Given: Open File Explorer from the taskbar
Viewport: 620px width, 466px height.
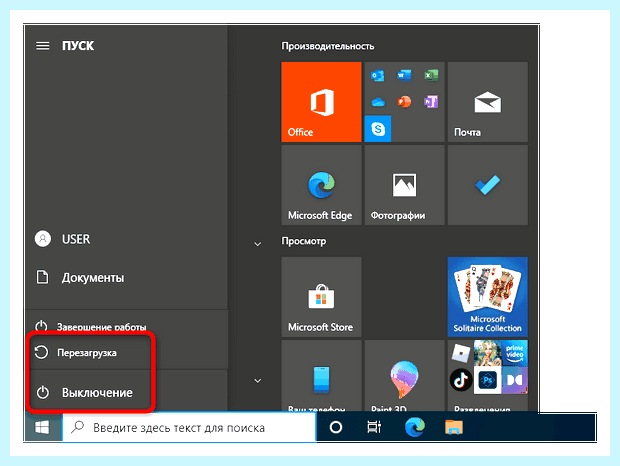Looking at the screenshot, I should tap(454, 427).
